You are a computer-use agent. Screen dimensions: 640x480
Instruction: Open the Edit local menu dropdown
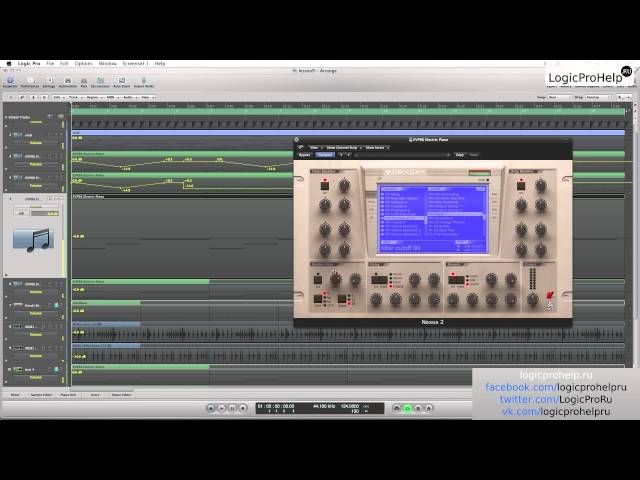[x=58, y=97]
